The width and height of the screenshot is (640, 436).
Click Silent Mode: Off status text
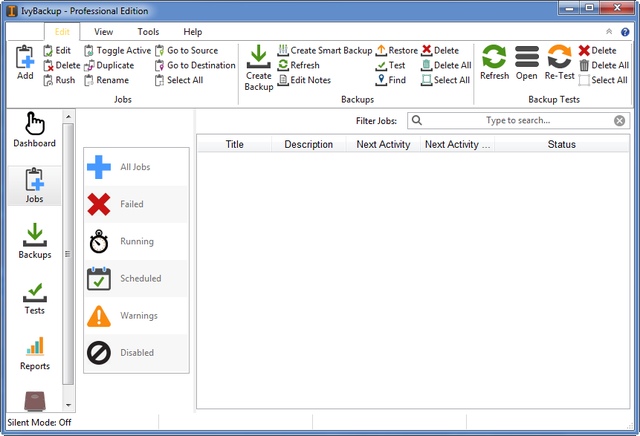[39, 423]
